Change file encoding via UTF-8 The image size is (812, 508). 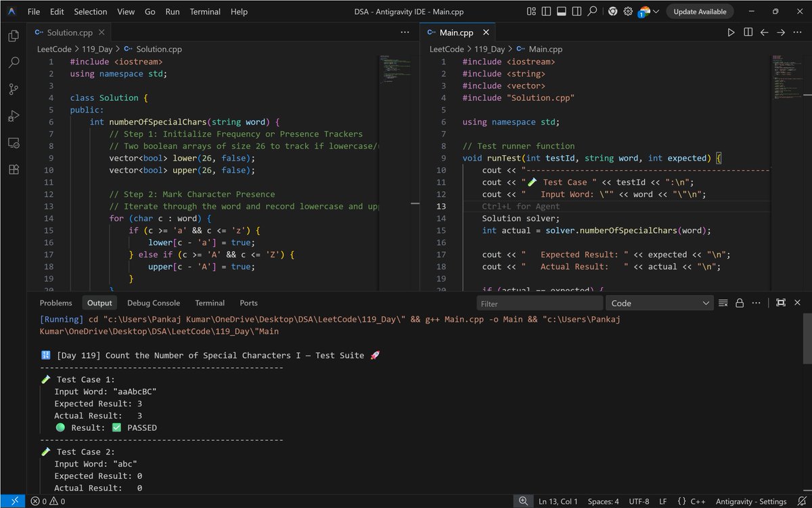tap(639, 501)
